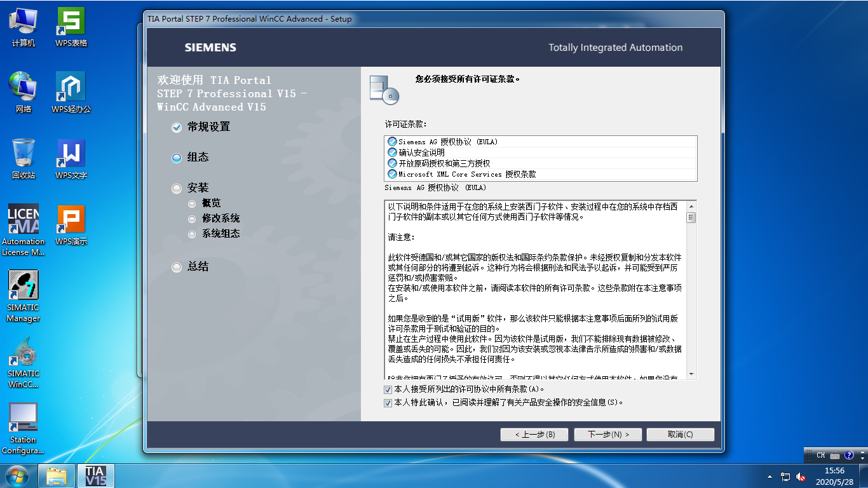The width and height of the screenshot is (868, 488).
Task: Click the license text scrollbar down arrow
Action: tap(691, 374)
